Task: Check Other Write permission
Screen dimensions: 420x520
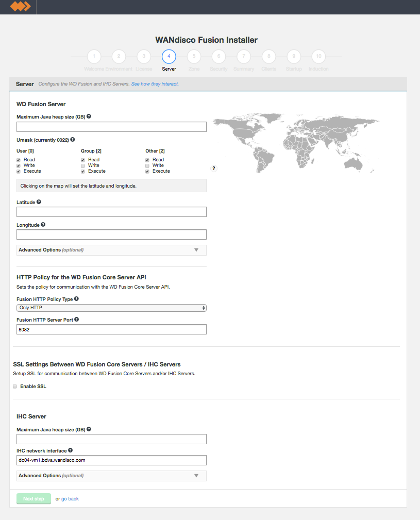Action: 147,166
